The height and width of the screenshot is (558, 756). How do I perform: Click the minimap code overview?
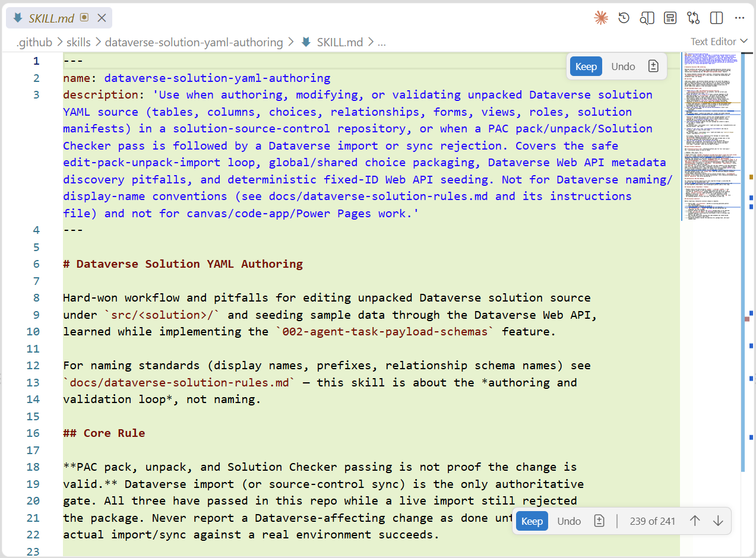(x=710, y=137)
